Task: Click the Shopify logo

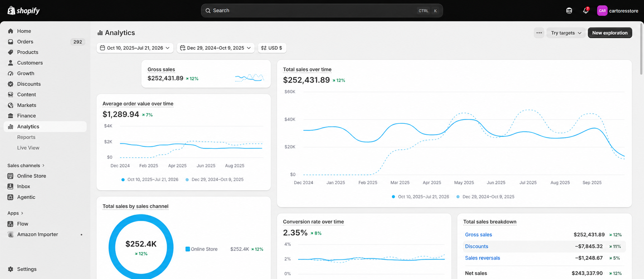Action: tap(24, 10)
